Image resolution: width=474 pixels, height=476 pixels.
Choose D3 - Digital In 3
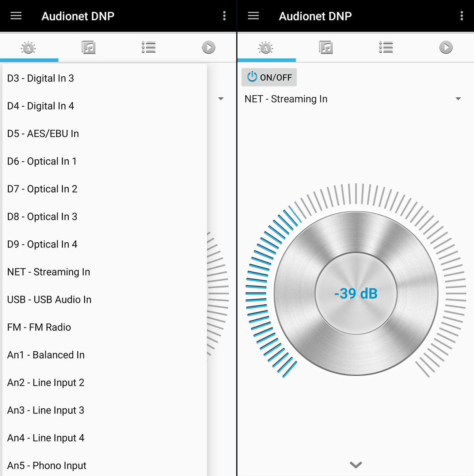105,78
